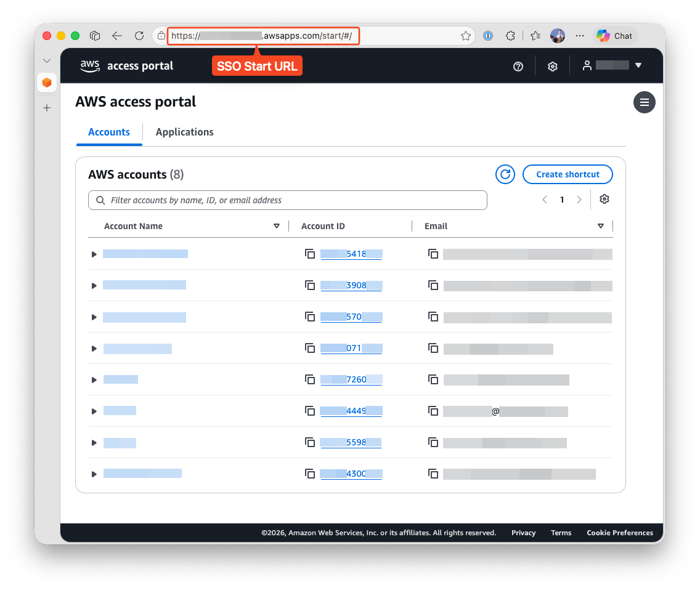Add new tab with plus icon
The width and height of the screenshot is (700, 590).
point(47,108)
